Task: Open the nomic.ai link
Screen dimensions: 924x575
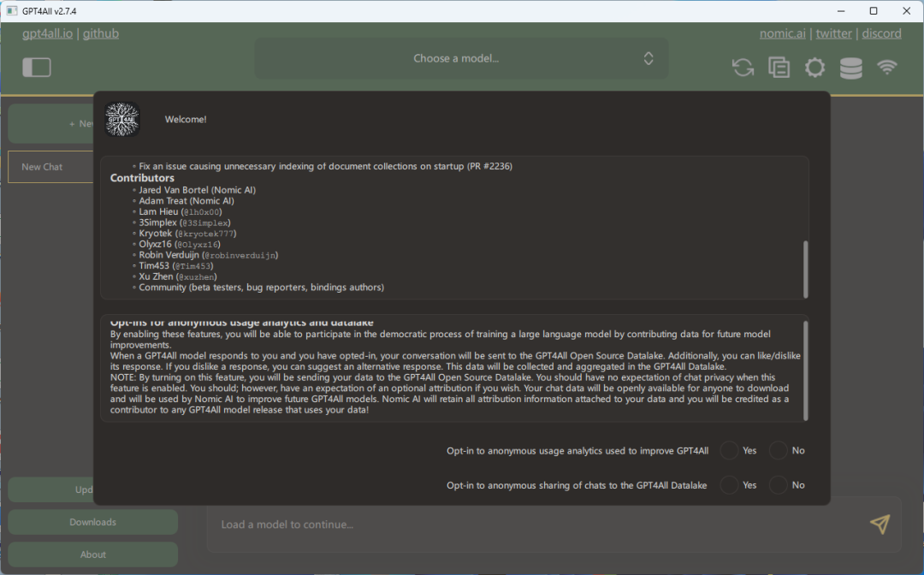Action: pos(783,33)
